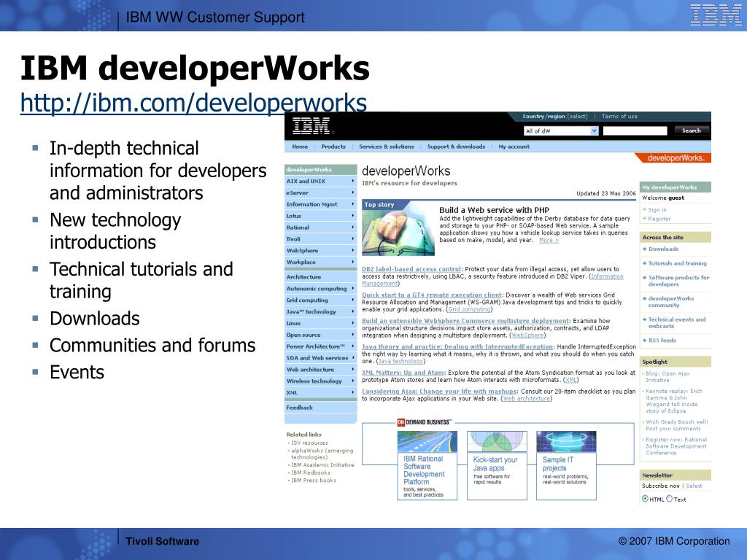Open 'XML Matters: Up and Atom' article
The height and width of the screenshot is (560, 747).
(403, 373)
